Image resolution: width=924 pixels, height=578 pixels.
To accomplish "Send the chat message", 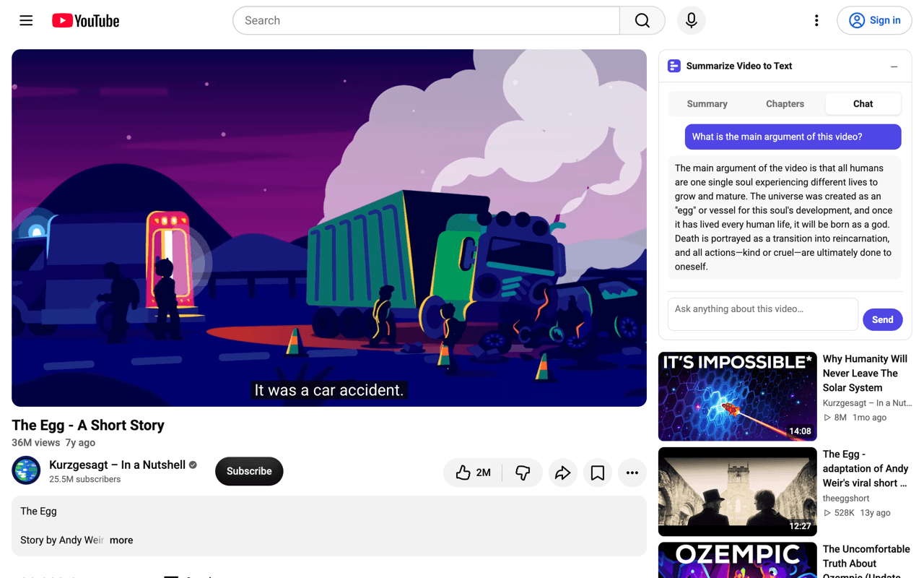I will (882, 319).
